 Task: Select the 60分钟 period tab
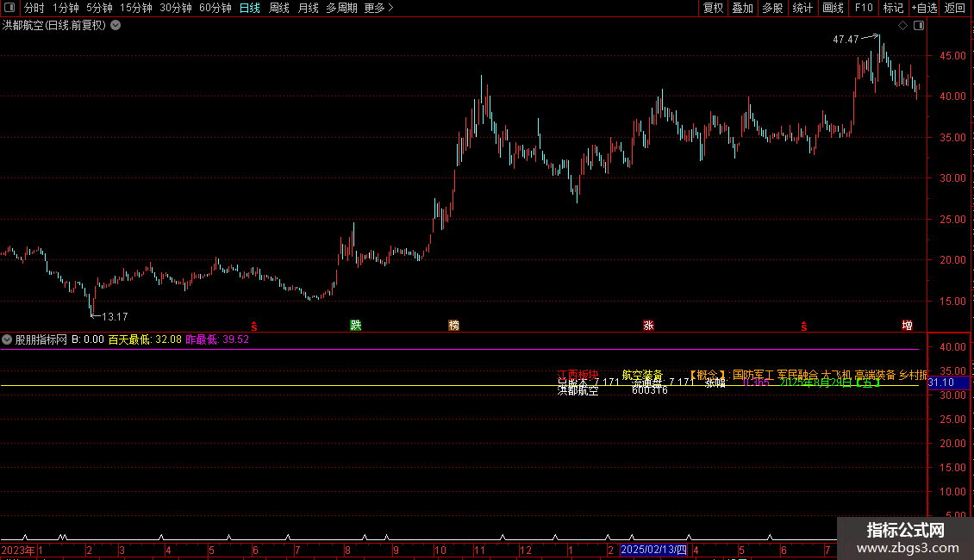[x=215, y=8]
